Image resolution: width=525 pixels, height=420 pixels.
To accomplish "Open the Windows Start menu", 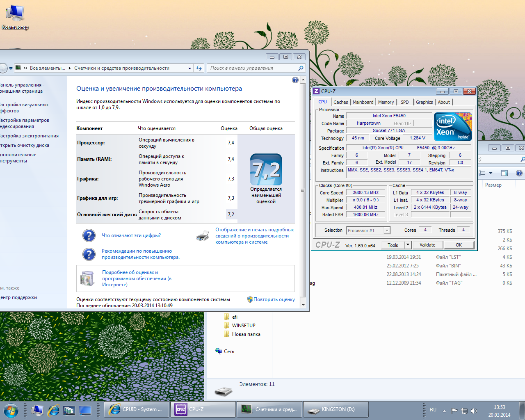I will (x=11, y=410).
